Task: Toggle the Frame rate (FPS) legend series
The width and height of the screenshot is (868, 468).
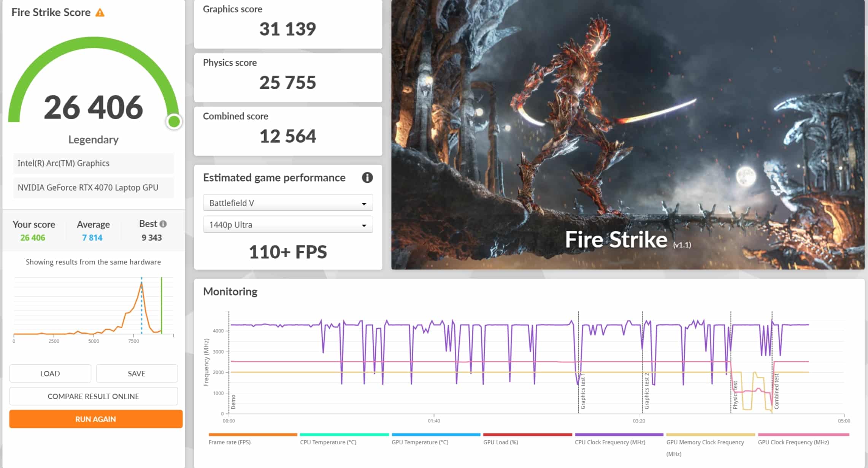Action: (229, 442)
